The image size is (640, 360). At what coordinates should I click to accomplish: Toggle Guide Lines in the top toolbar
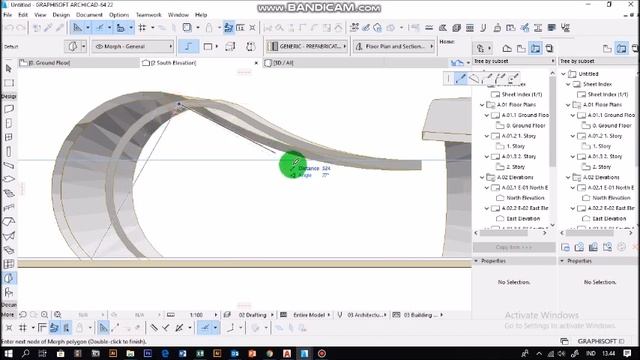click(77, 28)
